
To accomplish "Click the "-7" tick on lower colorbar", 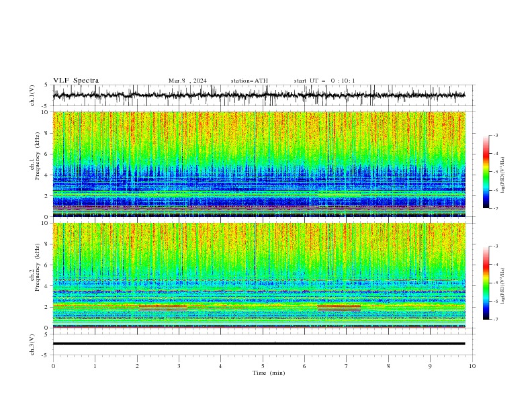I will coord(495,320).
